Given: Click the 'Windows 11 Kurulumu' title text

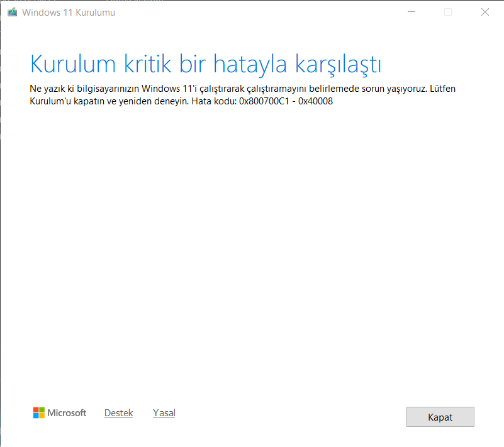Looking at the screenshot, I should tap(69, 13).
